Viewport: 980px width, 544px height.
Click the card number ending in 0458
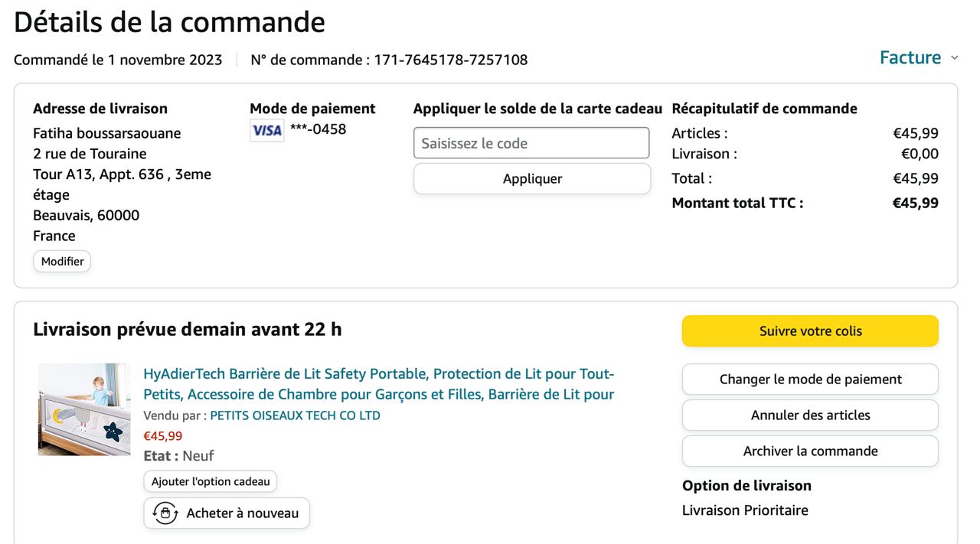tap(318, 129)
